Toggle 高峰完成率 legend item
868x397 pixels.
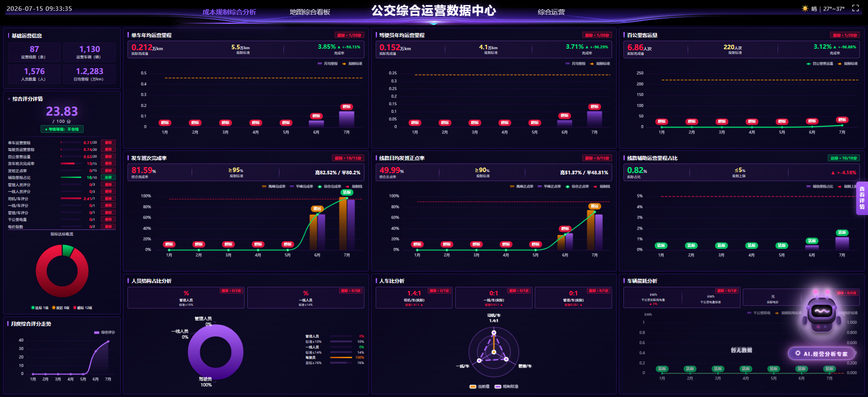pyautogui.click(x=274, y=187)
